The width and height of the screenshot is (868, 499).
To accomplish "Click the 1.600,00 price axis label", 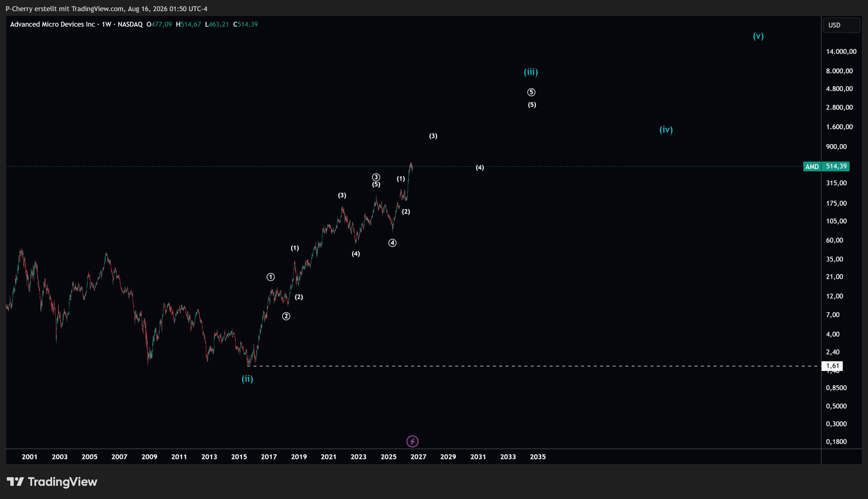I will (x=840, y=127).
